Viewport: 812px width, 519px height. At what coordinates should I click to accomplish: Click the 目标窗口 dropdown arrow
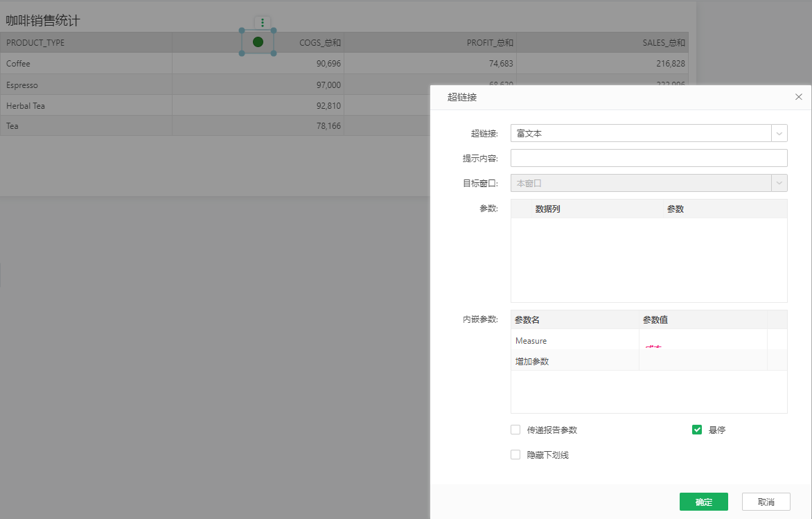[779, 183]
